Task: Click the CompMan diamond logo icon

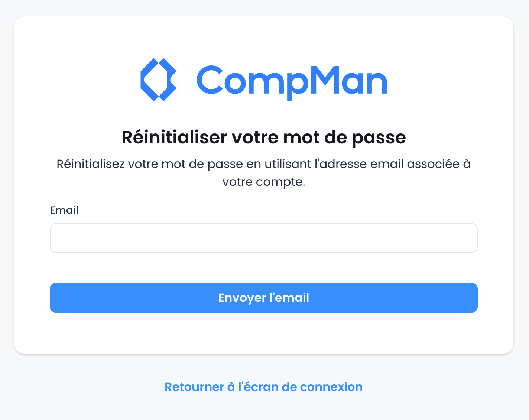Action: point(158,80)
